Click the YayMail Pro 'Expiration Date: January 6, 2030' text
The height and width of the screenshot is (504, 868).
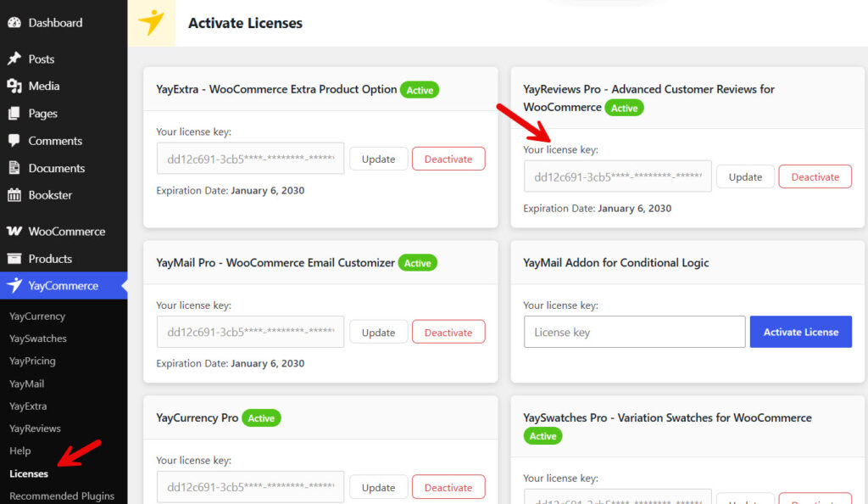pyautogui.click(x=231, y=363)
